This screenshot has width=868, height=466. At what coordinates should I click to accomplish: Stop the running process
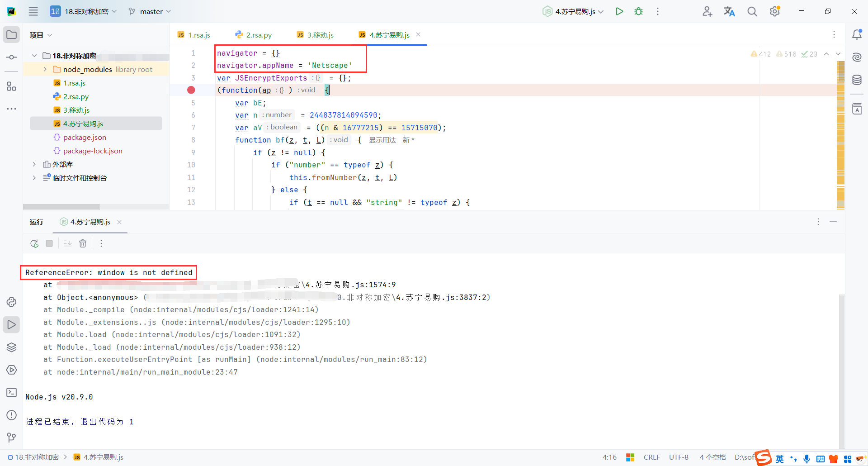(49, 243)
